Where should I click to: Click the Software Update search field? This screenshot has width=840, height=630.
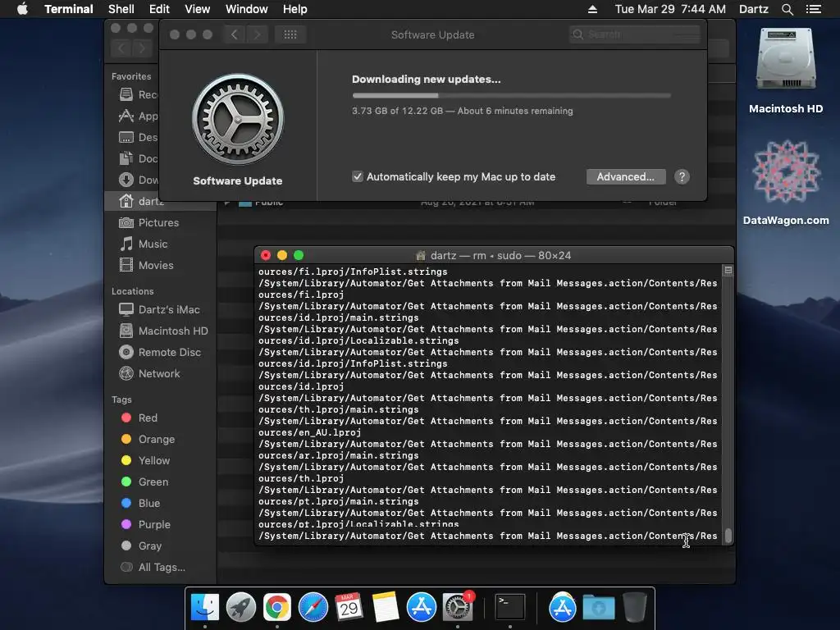[x=635, y=34]
